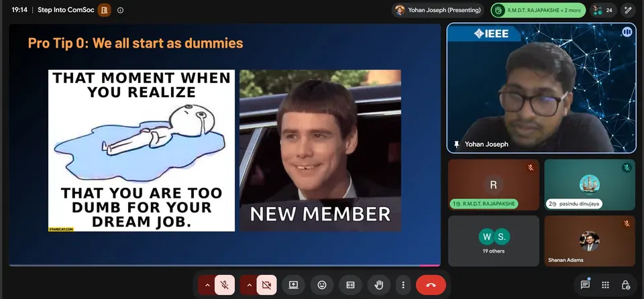
Task: Click pasindu dinujaya's ship avatar
Action: pos(590,184)
